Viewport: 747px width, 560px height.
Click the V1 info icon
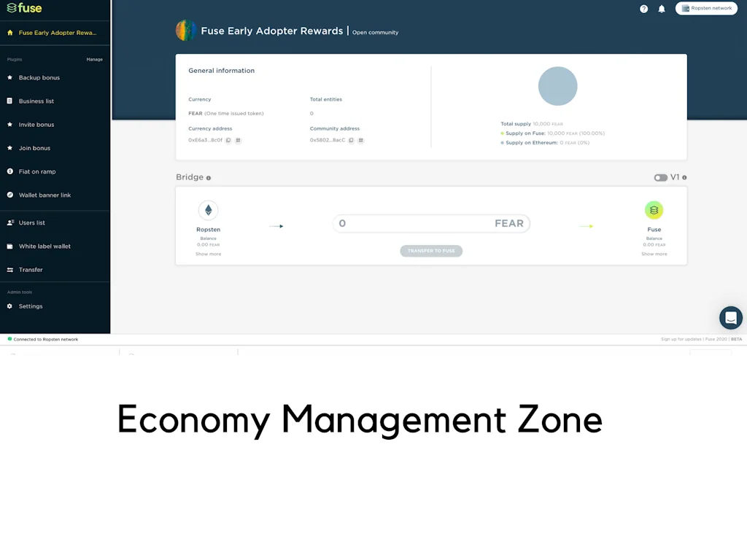[x=684, y=178]
